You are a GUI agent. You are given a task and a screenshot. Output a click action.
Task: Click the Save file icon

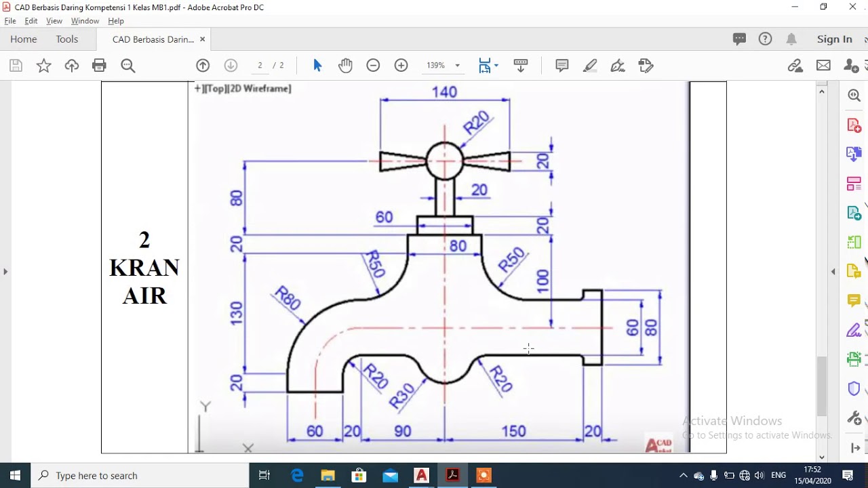click(x=16, y=66)
